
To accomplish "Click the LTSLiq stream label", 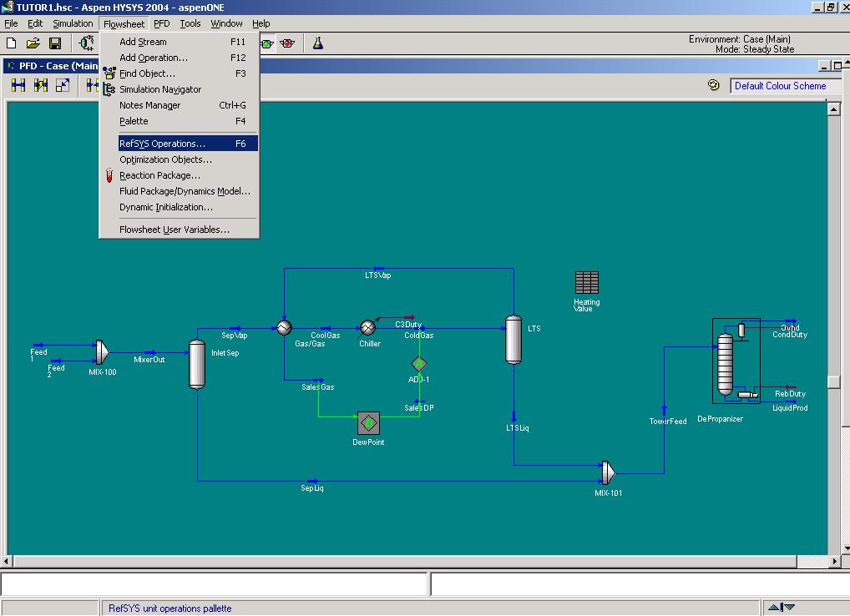I will [x=518, y=428].
